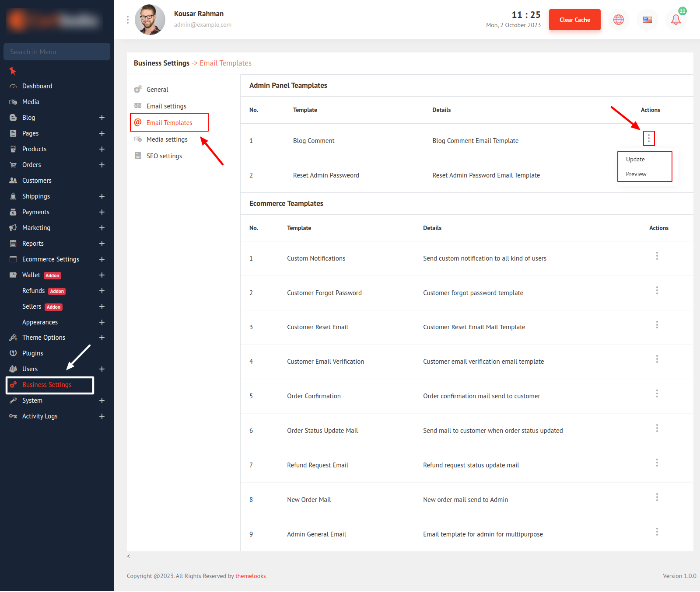
Task: Click the notification bell icon
Action: (x=675, y=20)
